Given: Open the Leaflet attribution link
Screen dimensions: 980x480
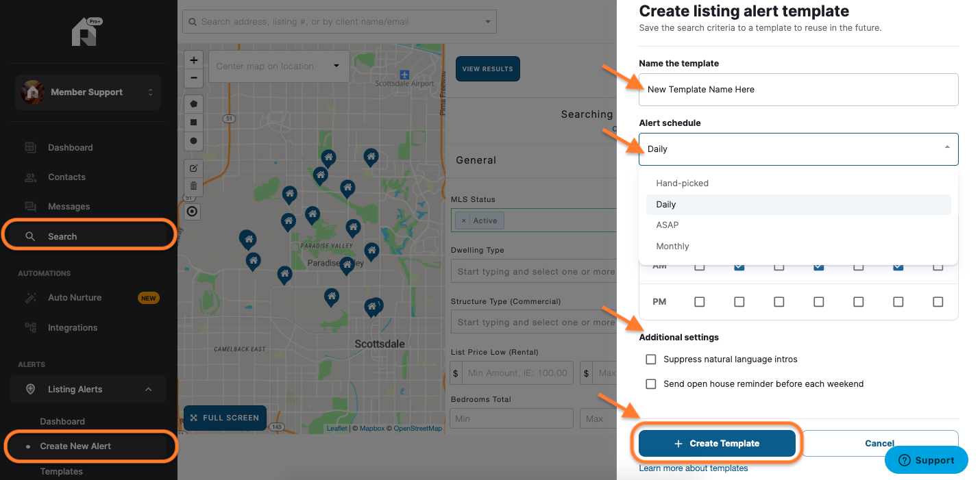Looking at the screenshot, I should (336, 429).
